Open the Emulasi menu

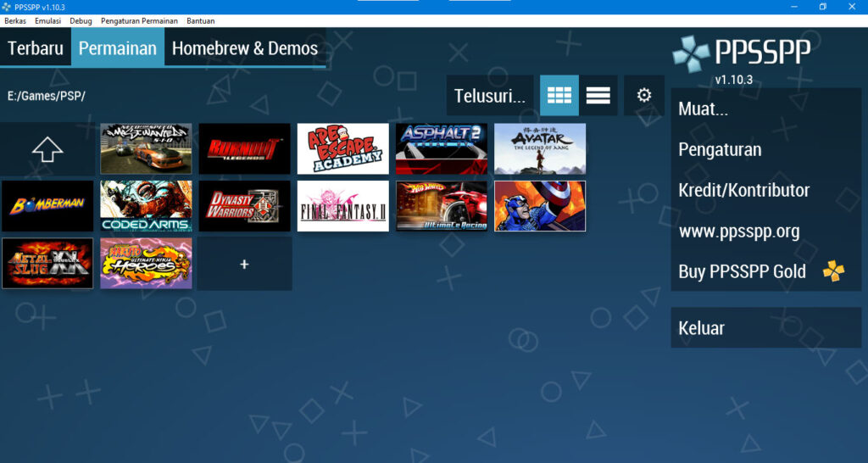point(48,21)
